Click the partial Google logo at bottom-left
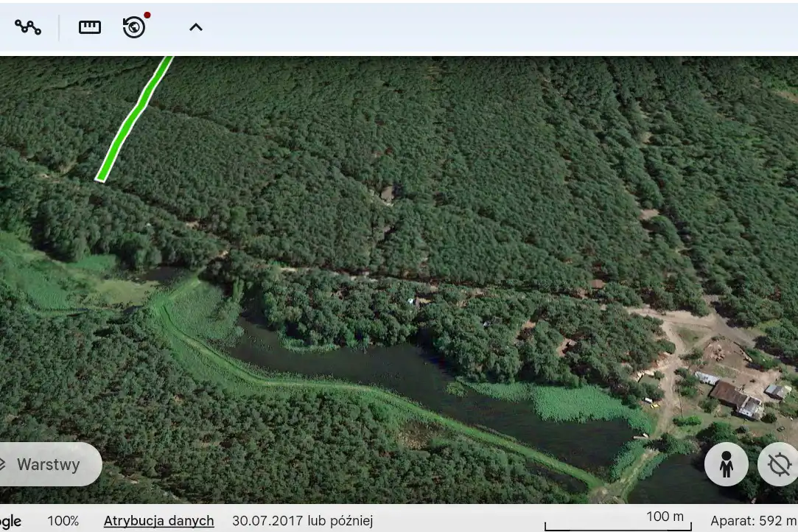This screenshot has height=532, width=798. pyautogui.click(x=11, y=521)
